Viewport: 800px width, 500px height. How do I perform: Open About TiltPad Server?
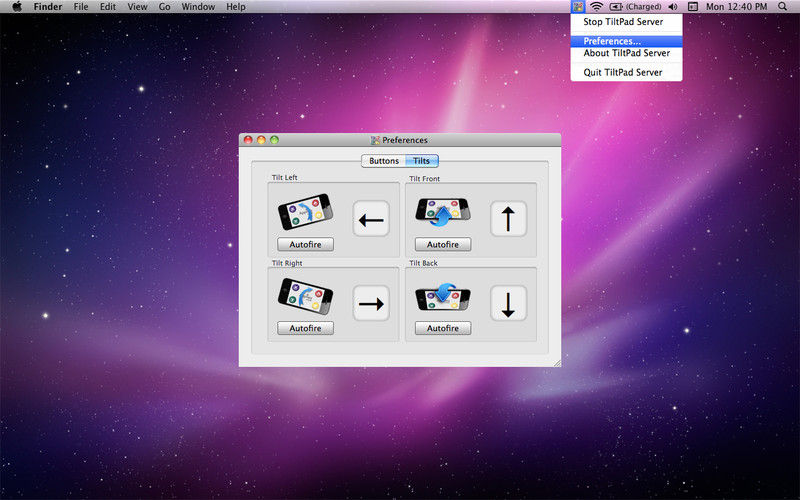(626, 53)
